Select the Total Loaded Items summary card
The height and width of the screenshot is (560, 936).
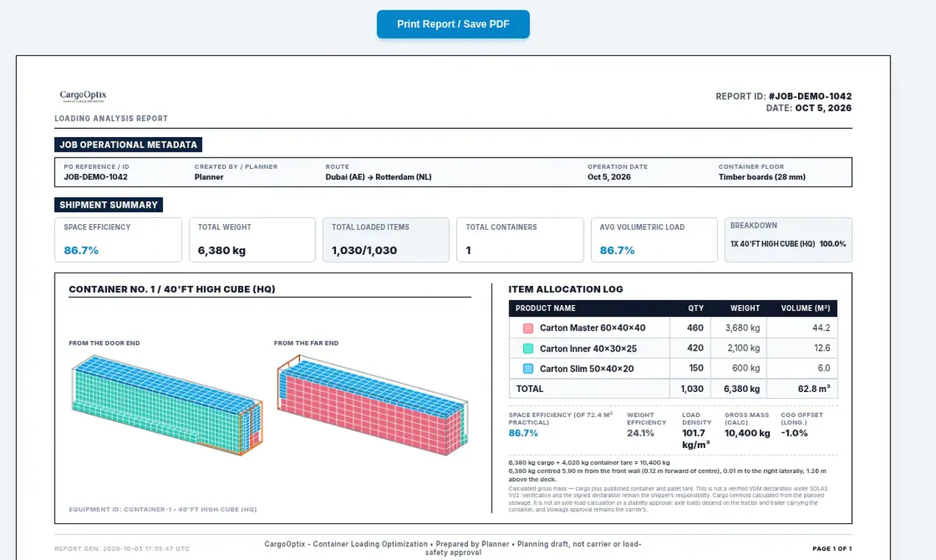tap(386, 239)
